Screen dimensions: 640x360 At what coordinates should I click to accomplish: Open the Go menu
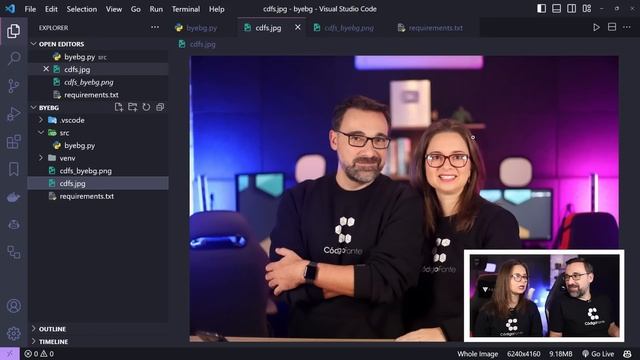coord(136,9)
